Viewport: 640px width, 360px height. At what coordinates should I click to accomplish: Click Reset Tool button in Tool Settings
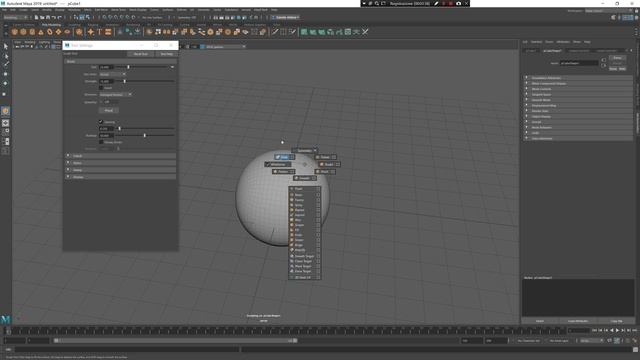coord(141,54)
